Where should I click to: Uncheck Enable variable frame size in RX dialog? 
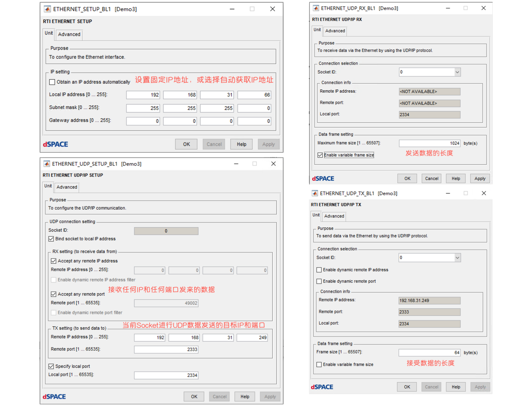click(320, 155)
